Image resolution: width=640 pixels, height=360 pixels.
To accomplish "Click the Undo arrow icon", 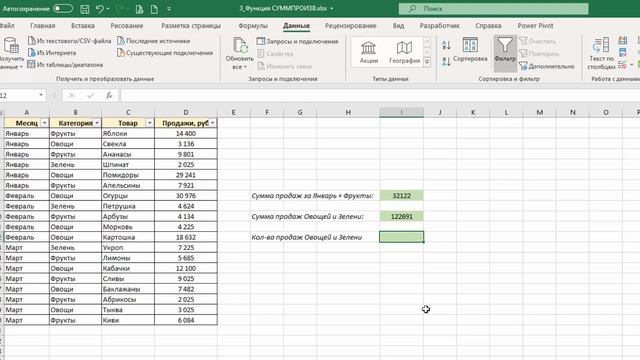I will click(x=100, y=9).
